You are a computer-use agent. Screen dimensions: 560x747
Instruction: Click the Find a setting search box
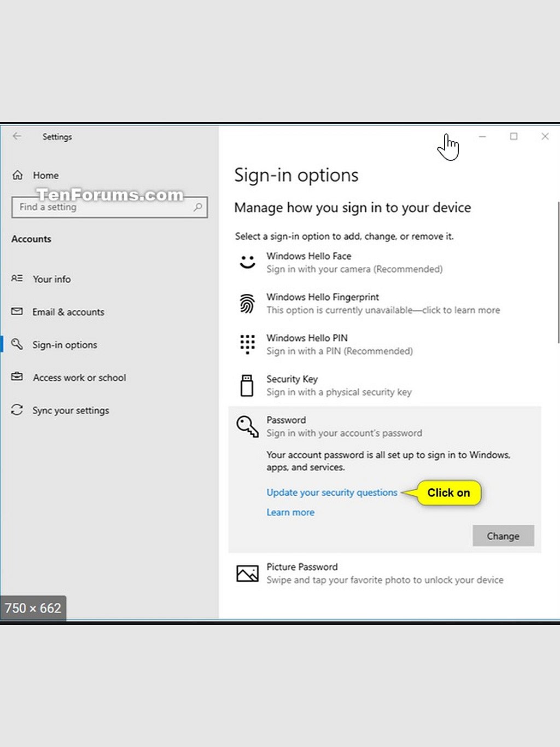pos(103,207)
